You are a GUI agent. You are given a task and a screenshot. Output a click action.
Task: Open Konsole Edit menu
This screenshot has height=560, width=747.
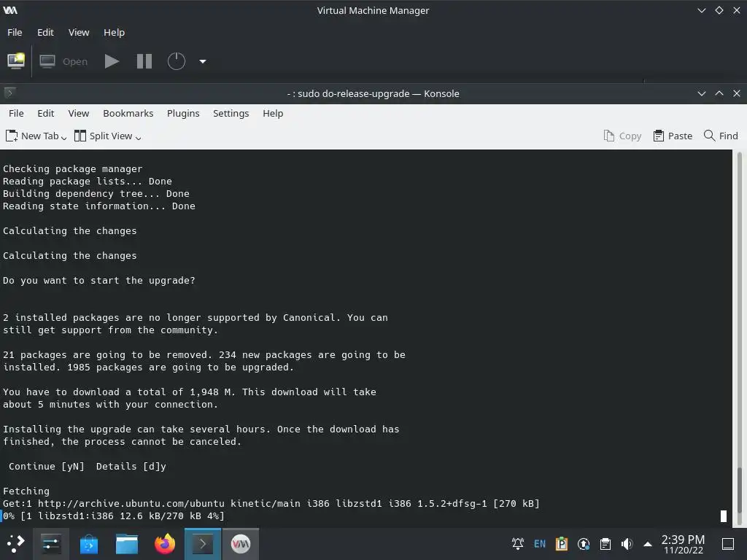(46, 113)
